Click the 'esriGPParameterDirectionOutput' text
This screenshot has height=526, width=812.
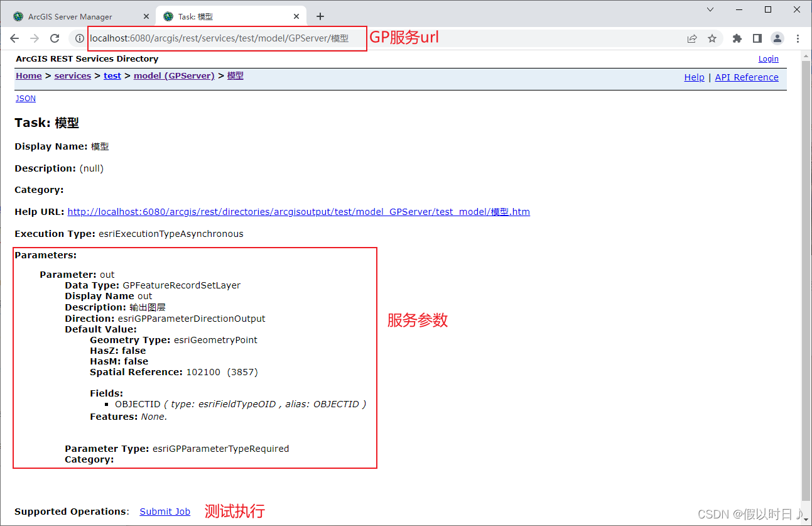(x=192, y=319)
